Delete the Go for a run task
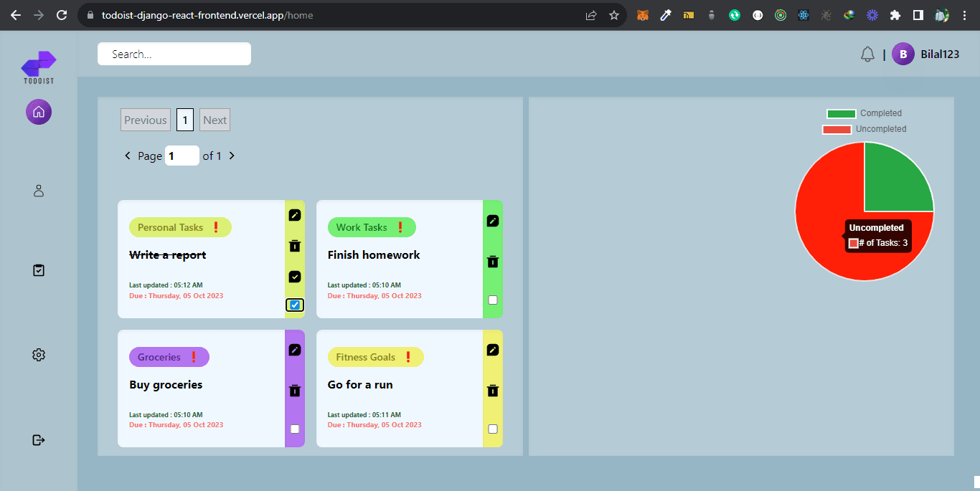This screenshot has height=491, width=980. (493, 391)
